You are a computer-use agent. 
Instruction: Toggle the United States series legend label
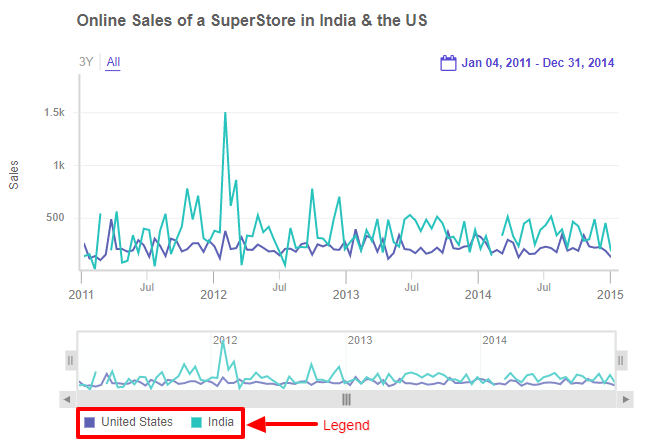pos(137,422)
